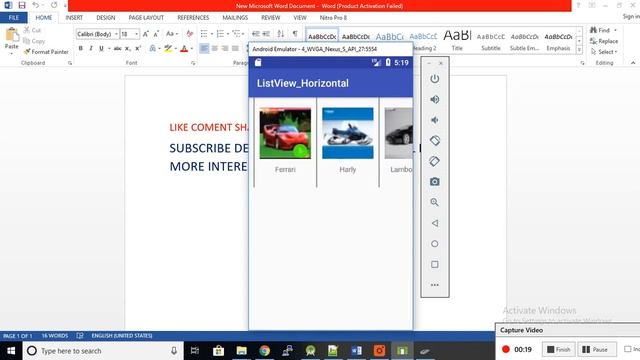The image size is (640, 360).
Task: Click the Save icon in Word quick access
Action: coord(22,5)
